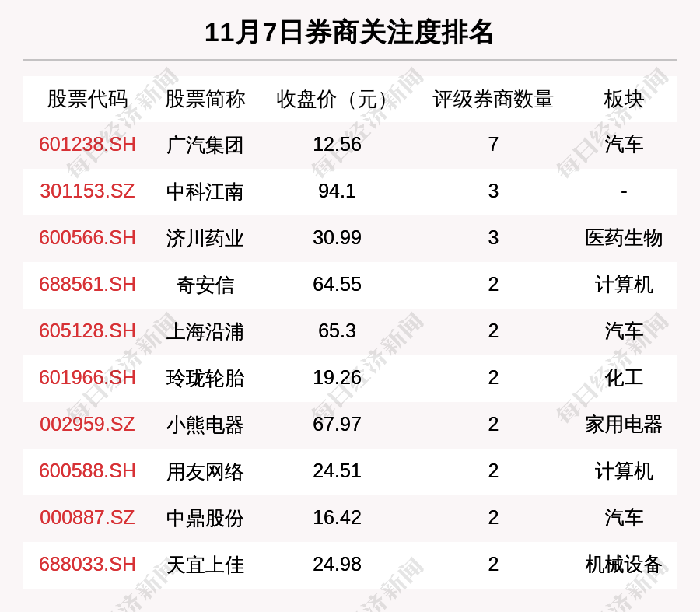This screenshot has width=700, height=612.
Task: Open stock code 605128.SH
Action: pyautogui.click(x=87, y=330)
